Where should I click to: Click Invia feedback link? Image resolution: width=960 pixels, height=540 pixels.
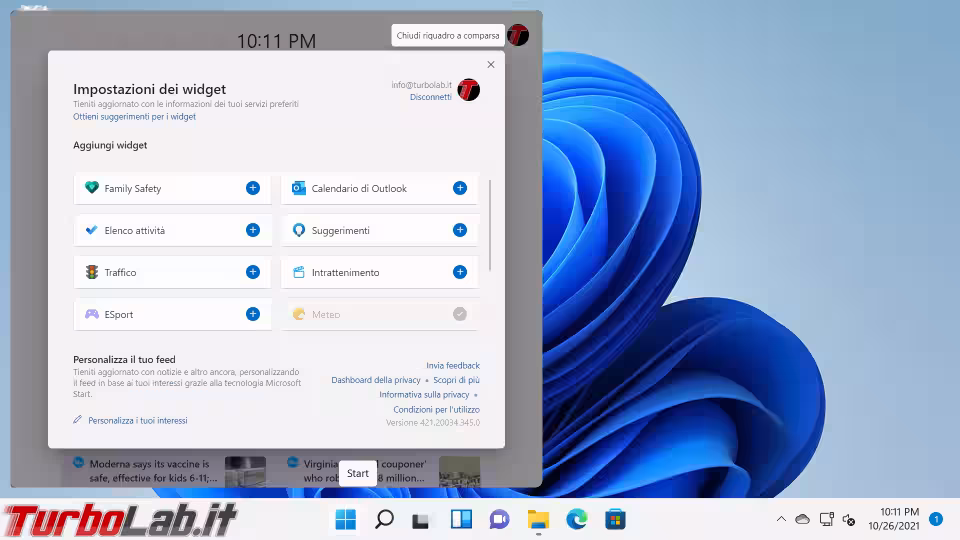coord(453,366)
